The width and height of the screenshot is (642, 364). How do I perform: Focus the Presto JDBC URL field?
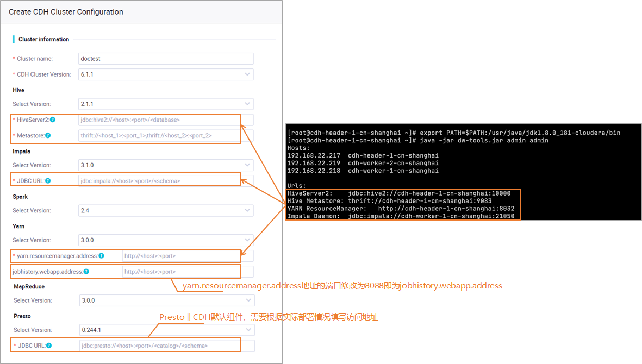(167, 346)
